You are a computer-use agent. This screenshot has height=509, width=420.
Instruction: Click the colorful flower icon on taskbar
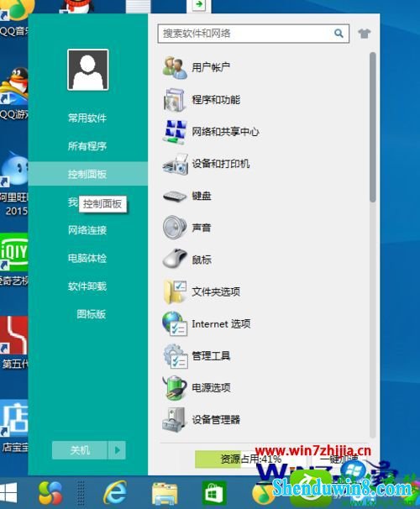(50, 493)
